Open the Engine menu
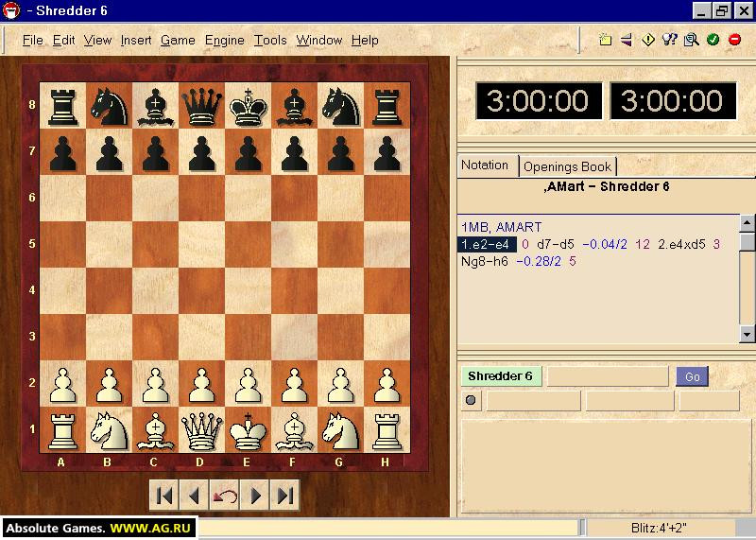The width and height of the screenshot is (756, 540). click(225, 40)
